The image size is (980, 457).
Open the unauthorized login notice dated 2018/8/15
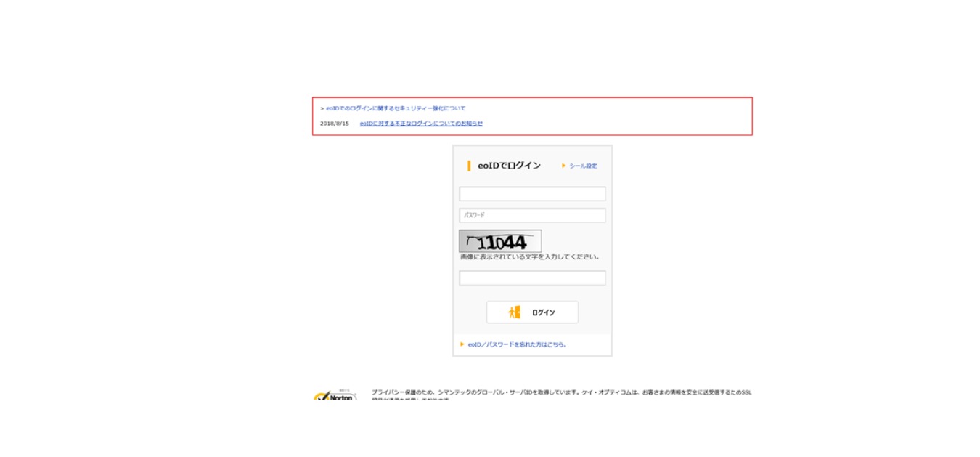[x=421, y=124]
